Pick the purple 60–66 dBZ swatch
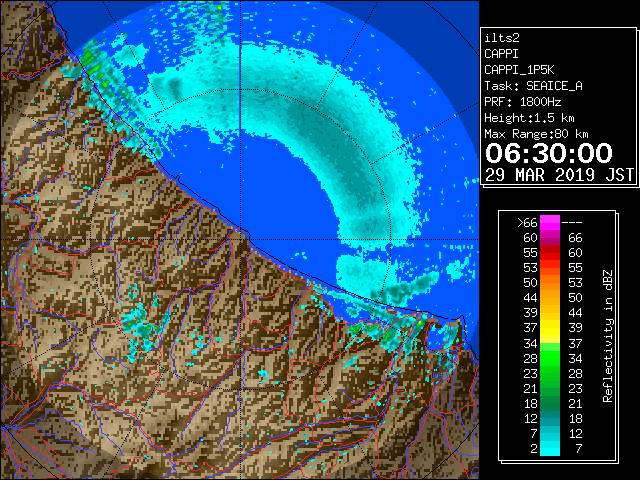Screen dimensions: 640x480 pos(550,238)
